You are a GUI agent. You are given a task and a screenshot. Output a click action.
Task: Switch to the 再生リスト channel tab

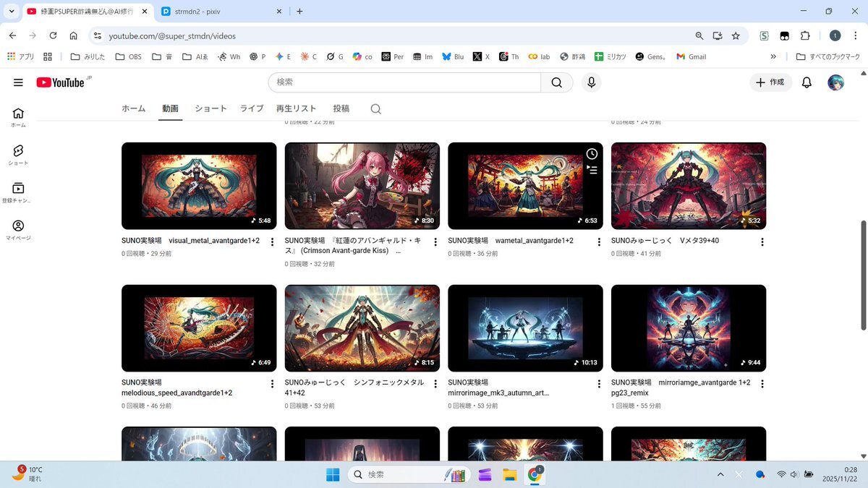296,108
